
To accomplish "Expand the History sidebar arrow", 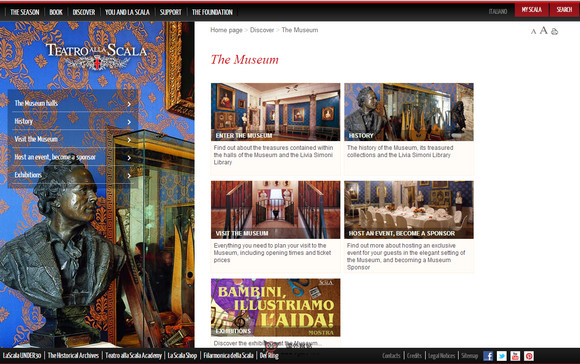I will (129, 122).
